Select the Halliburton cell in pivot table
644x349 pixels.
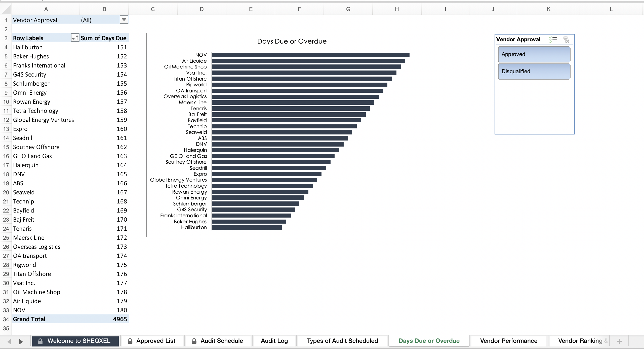pyautogui.click(x=46, y=47)
